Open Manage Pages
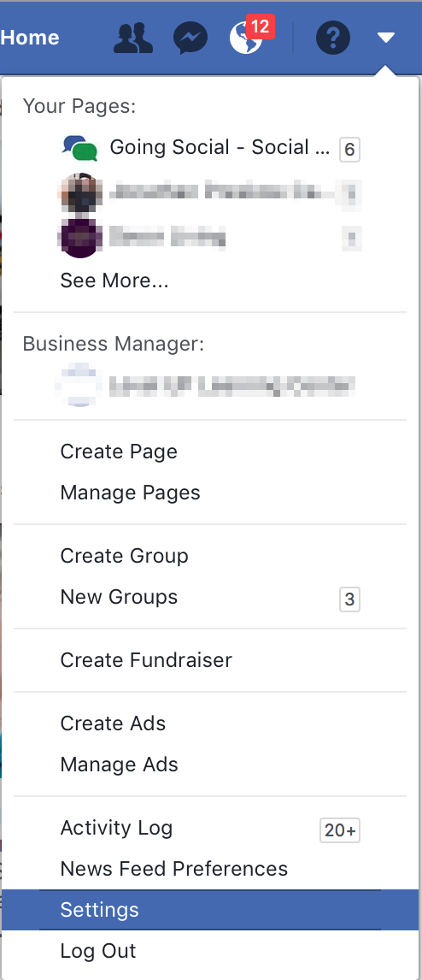422x980 pixels. click(x=210, y=493)
